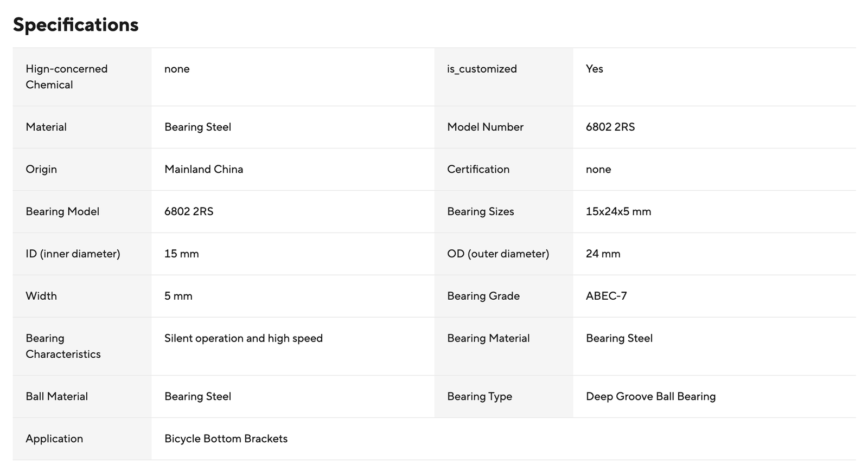Select '6802 2RS' beside Bearing Model
This screenshot has height=471, width=868.
(x=189, y=211)
